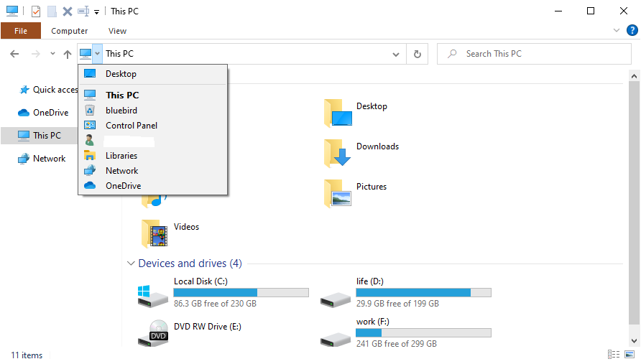Open the Computer ribbon tab
641x364 pixels.
69,31
